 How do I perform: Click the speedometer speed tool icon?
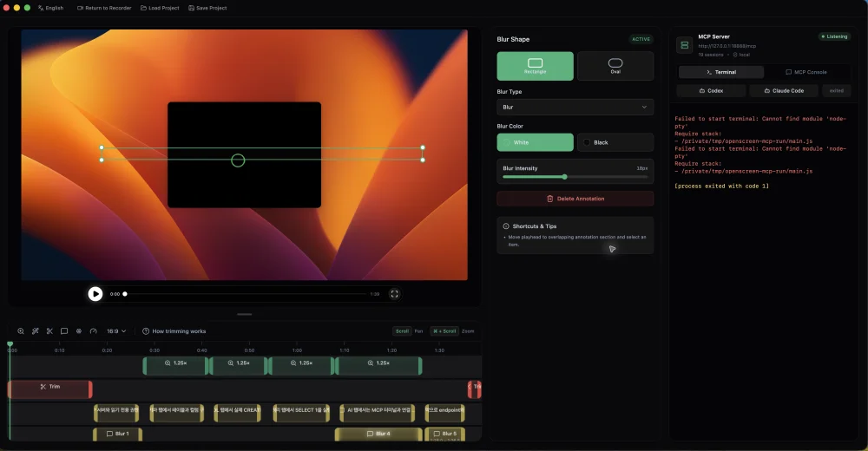point(93,331)
